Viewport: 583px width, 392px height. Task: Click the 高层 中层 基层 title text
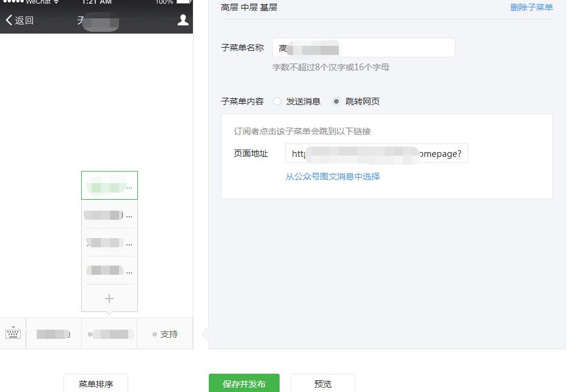click(x=248, y=7)
